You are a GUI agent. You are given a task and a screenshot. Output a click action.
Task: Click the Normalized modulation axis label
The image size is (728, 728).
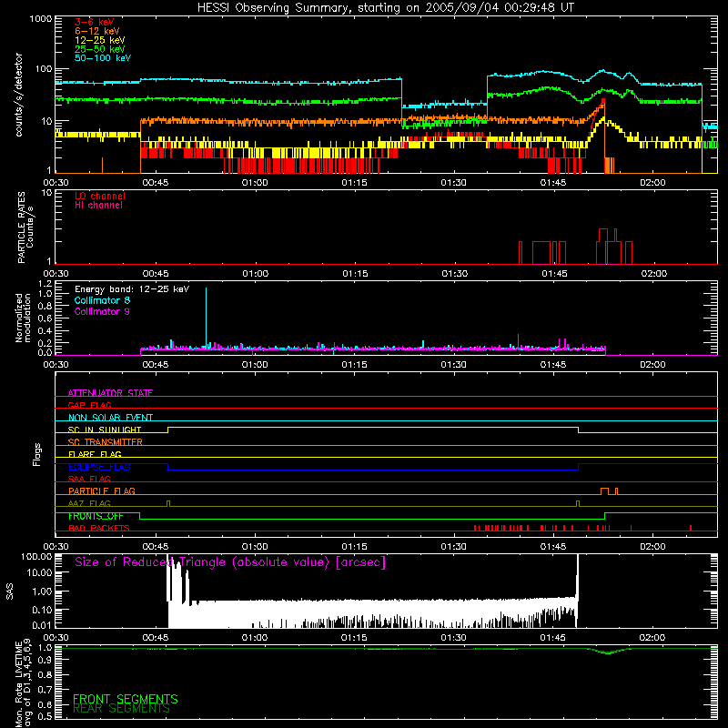[23, 318]
